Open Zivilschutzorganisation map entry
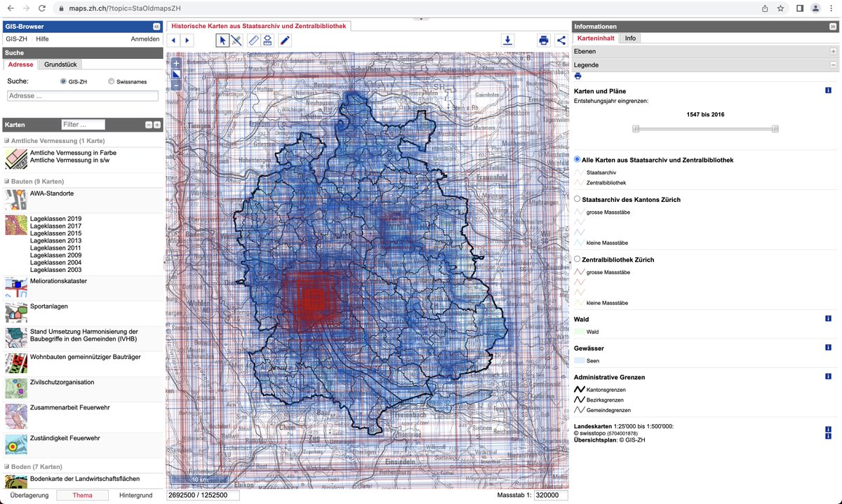Image resolution: width=842 pixels, height=504 pixels. tap(62, 382)
